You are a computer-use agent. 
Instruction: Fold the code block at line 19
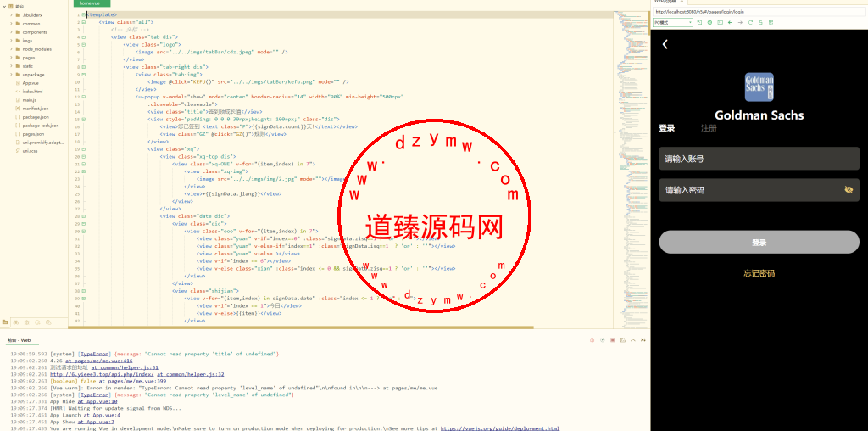click(84, 148)
